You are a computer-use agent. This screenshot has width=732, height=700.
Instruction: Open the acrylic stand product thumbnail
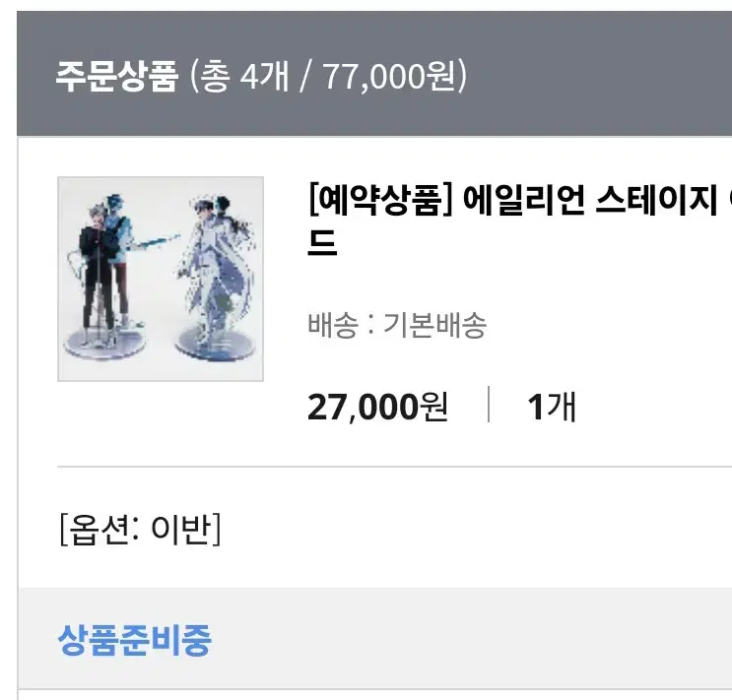[x=161, y=279]
